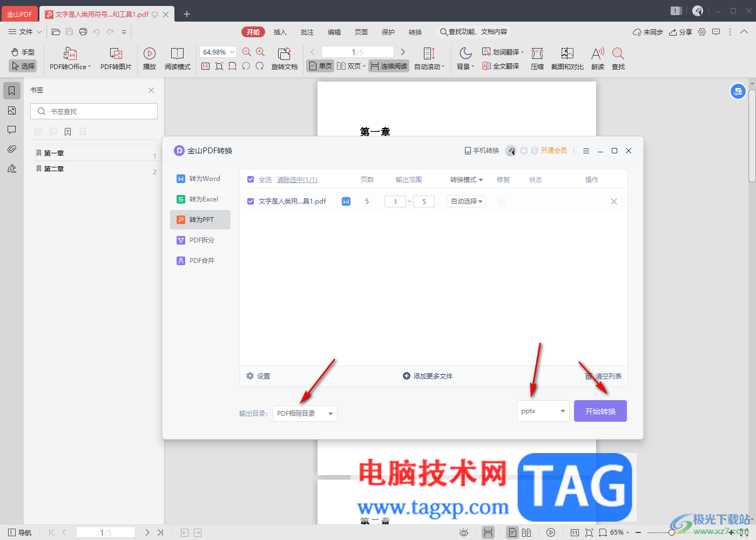Zoom out with the minus magnifier

click(x=247, y=52)
